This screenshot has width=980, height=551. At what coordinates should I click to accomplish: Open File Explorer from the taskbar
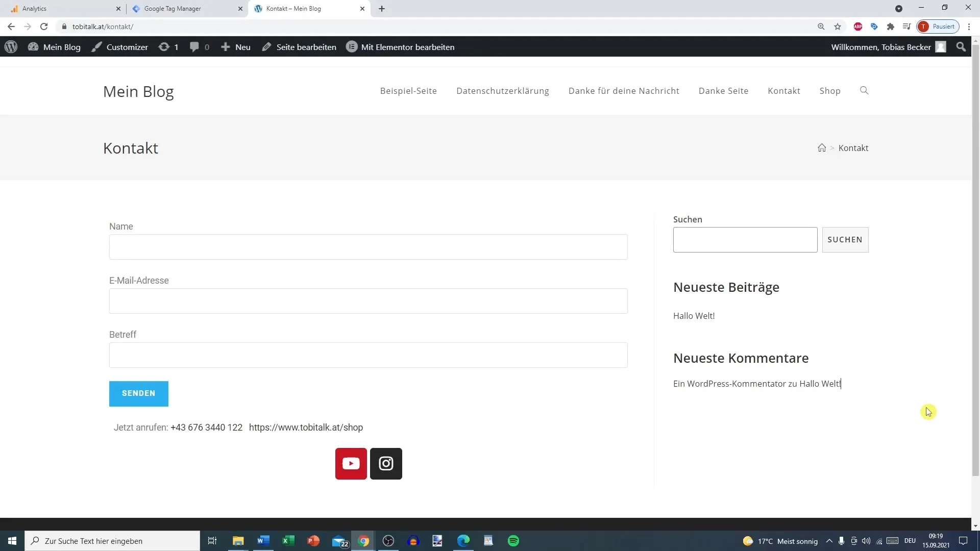pyautogui.click(x=238, y=541)
